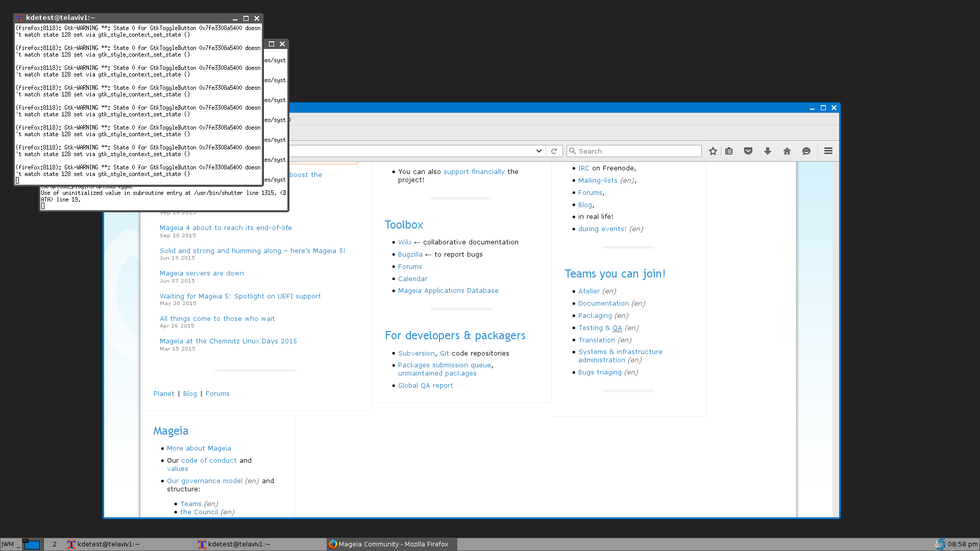Open the Git repositories link
This screenshot has height=551, width=980.
point(444,353)
